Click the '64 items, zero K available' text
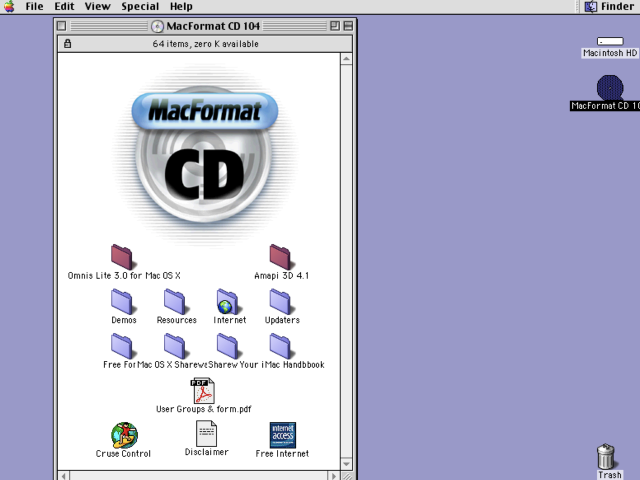 [205, 44]
